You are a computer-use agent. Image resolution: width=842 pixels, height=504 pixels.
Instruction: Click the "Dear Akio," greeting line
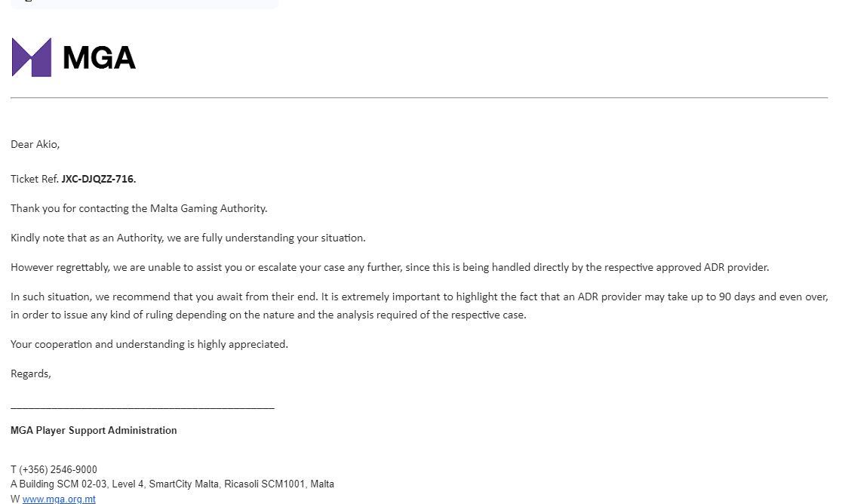coord(35,144)
